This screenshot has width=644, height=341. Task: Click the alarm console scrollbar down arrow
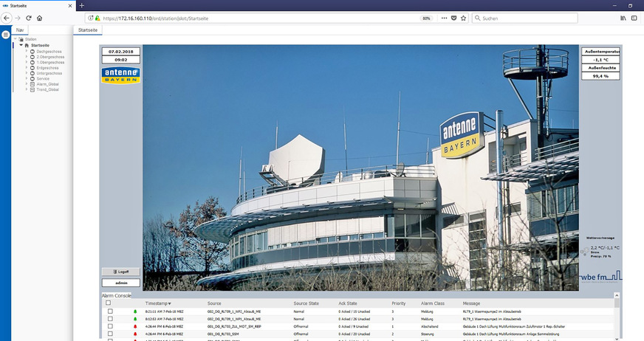click(617, 339)
